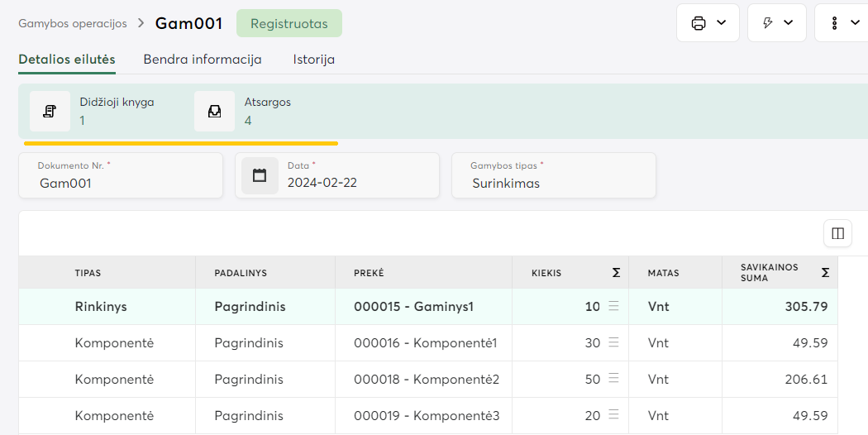Switch to the Bendra informacija tab

[203, 60]
